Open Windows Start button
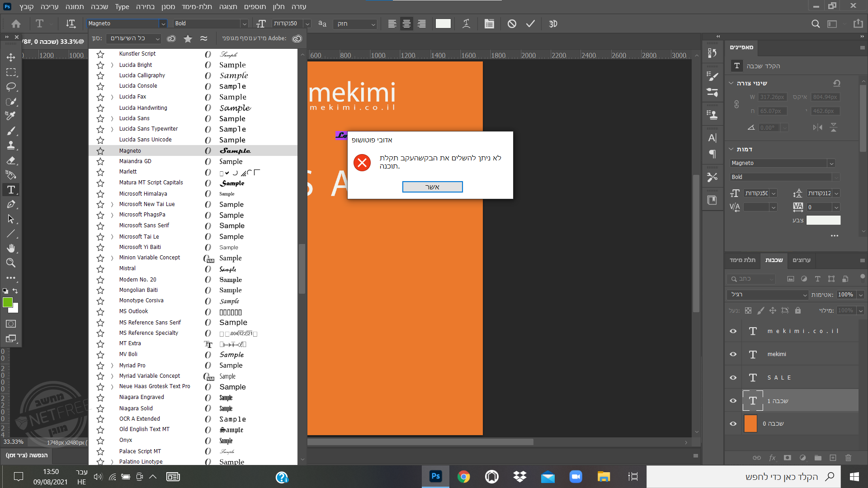Viewport: 868px width, 488px height. (854, 477)
